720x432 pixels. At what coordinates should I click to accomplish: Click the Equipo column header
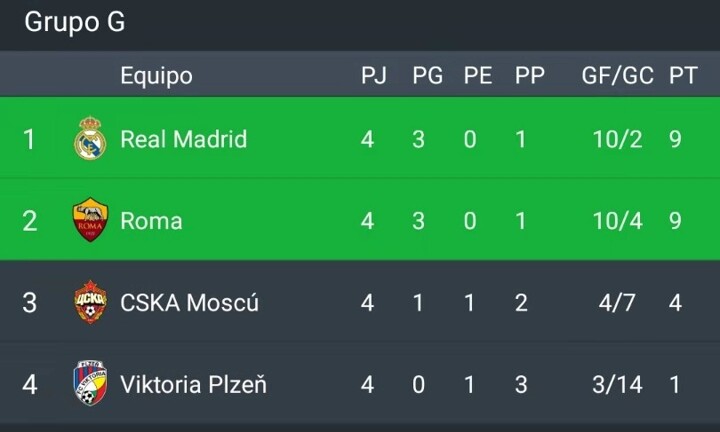[156, 76]
